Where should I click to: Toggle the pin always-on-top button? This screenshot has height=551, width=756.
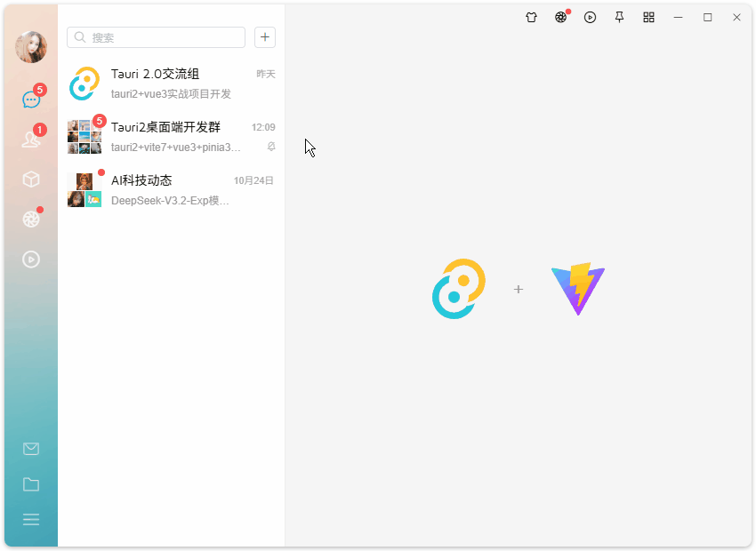pos(619,17)
